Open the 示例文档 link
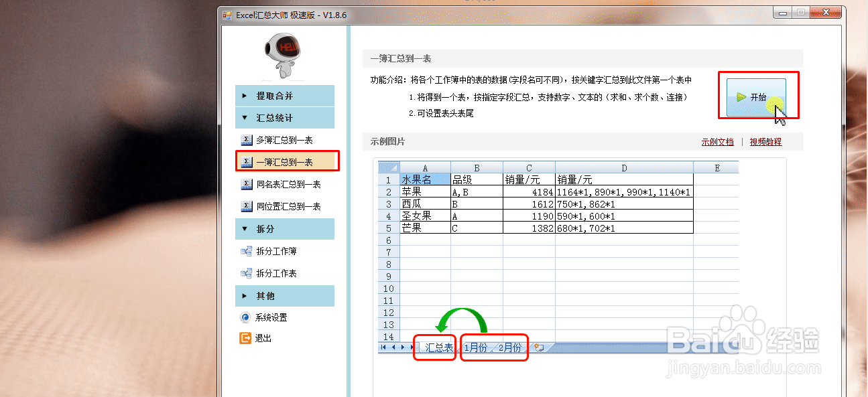 tap(717, 142)
